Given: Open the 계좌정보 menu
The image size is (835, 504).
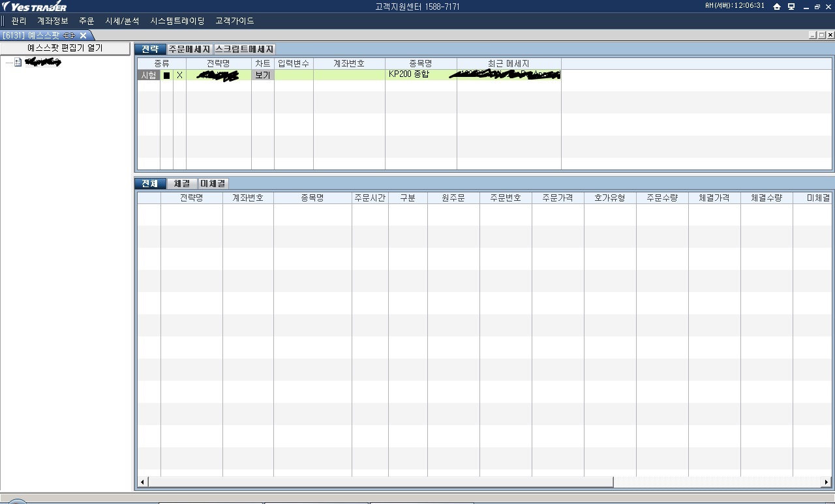Looking at the screenshot, I should pyautogui.click(x=52, y=21).
